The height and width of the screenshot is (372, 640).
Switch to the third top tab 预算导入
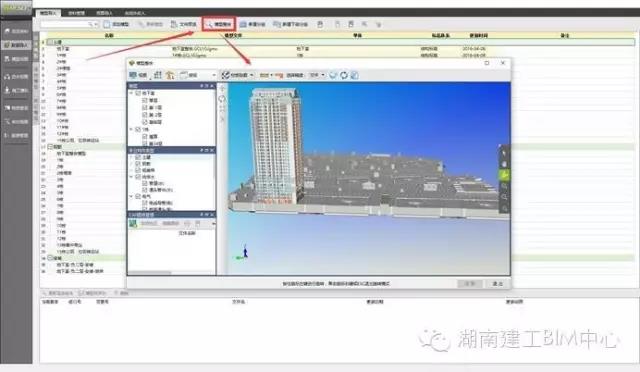click(104, 13)
